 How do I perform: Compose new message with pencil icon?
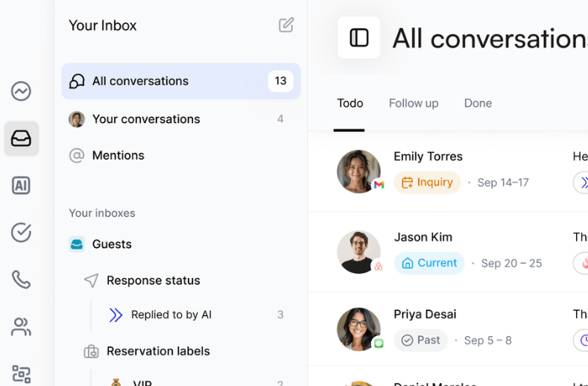(x=286, y=25)
